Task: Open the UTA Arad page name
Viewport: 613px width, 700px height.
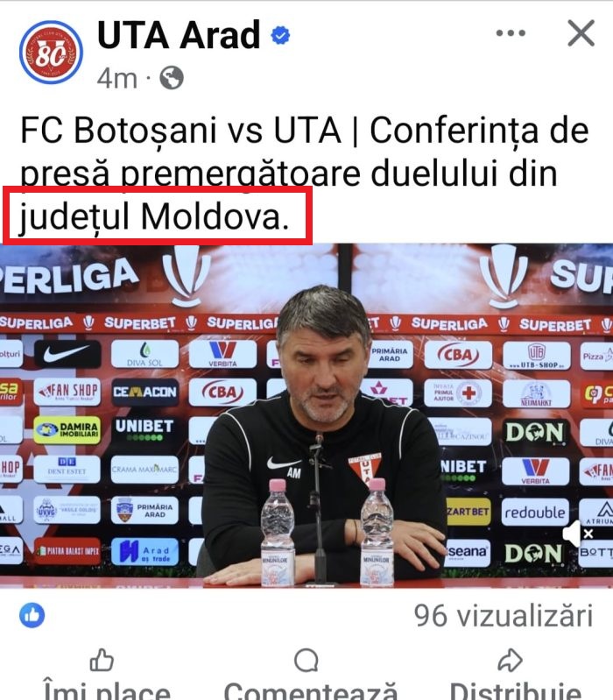Action: click(x=179, y=35)
